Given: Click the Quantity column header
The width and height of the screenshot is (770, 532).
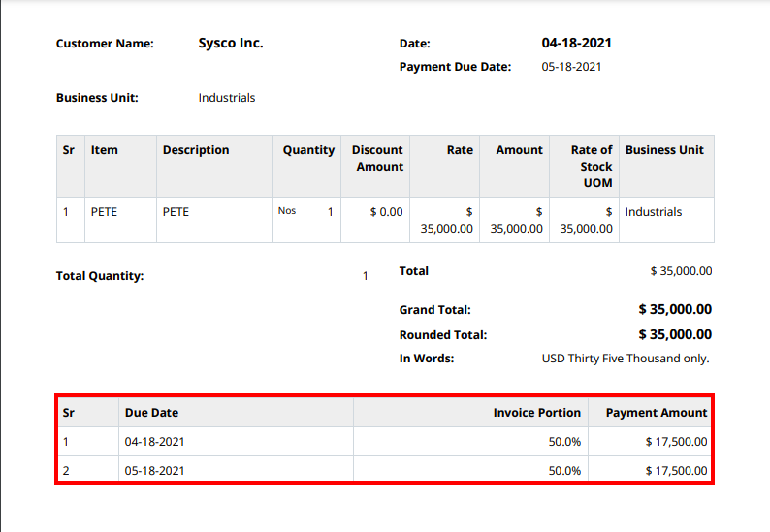Looking at the screenshot, I should click(308, 150).
